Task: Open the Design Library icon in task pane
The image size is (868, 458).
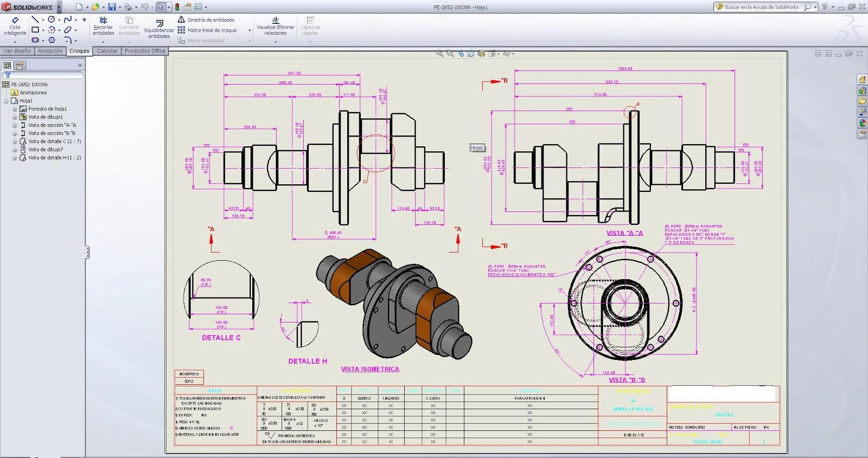Action: point(862,91)
